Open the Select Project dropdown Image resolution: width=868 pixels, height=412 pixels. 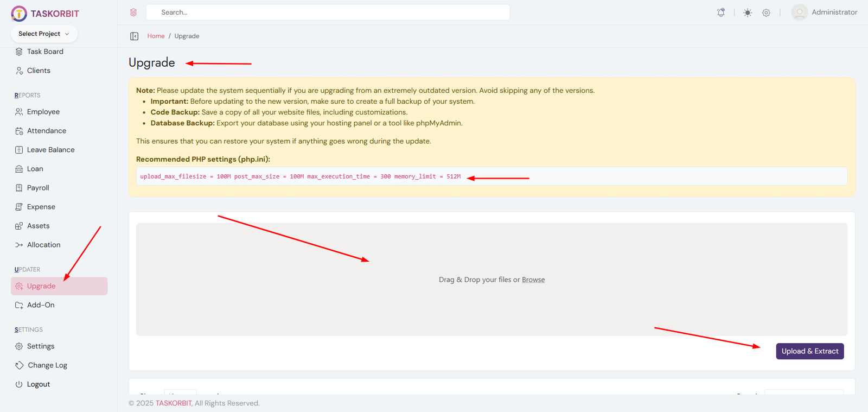click(x=44, y=34)
